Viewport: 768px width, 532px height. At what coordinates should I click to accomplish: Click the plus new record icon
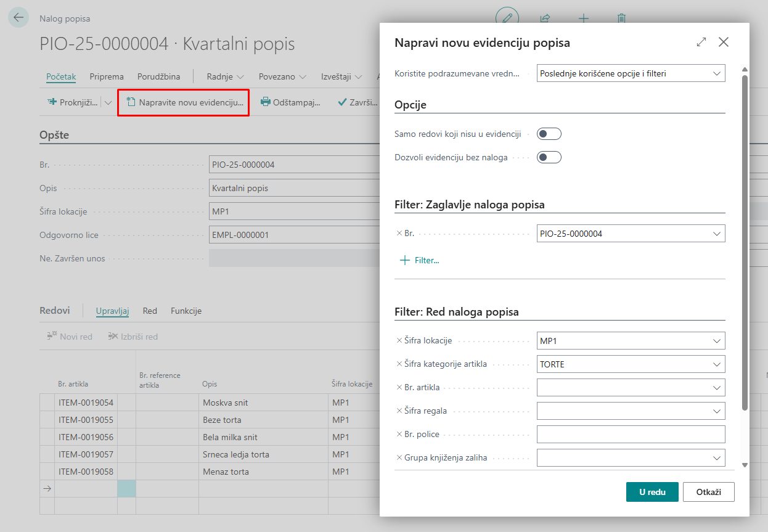583,18
